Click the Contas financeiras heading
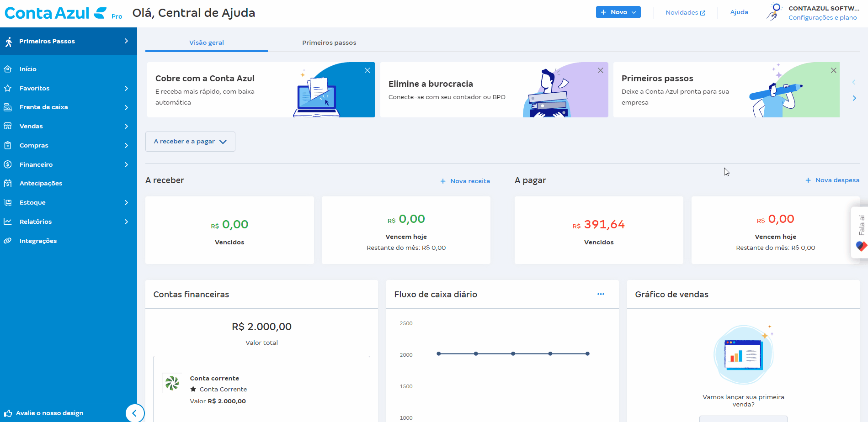 coord(191,295)
